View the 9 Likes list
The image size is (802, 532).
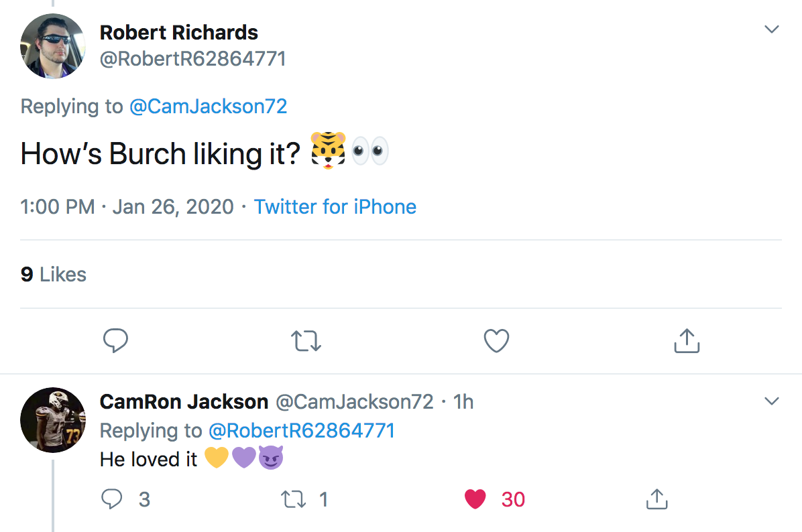click(54, 274)
